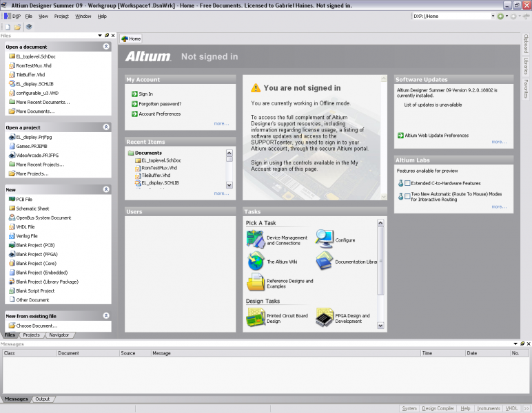Click the Design Compiler status button
The width and height of the screenshot is (532, 413).
[438, 408]
